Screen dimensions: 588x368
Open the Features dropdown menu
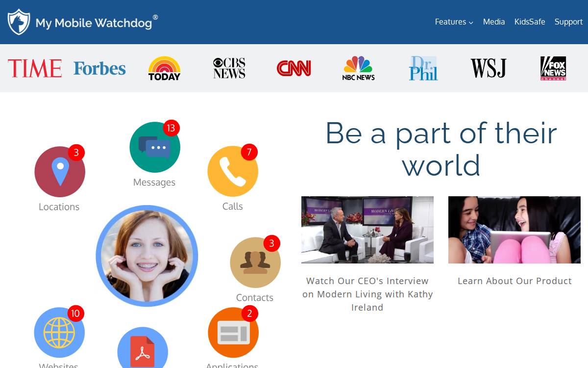454,22
